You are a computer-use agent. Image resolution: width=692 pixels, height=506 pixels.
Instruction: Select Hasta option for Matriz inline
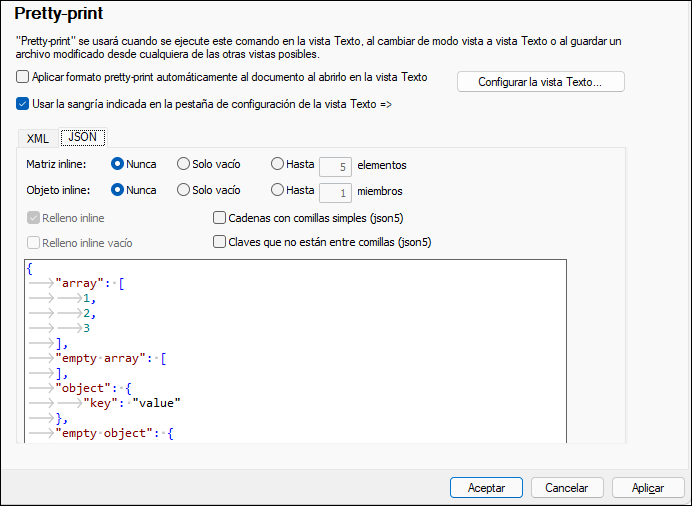point(277,164)
